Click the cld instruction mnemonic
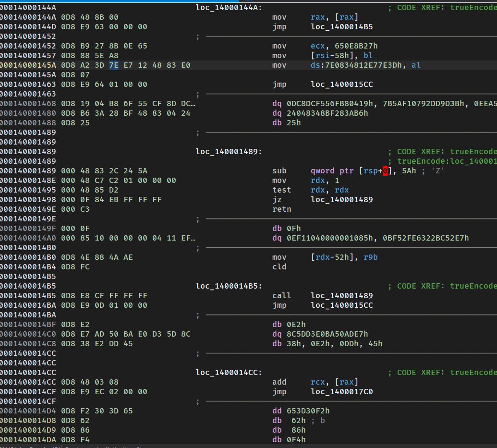 (x=279, y=267)
